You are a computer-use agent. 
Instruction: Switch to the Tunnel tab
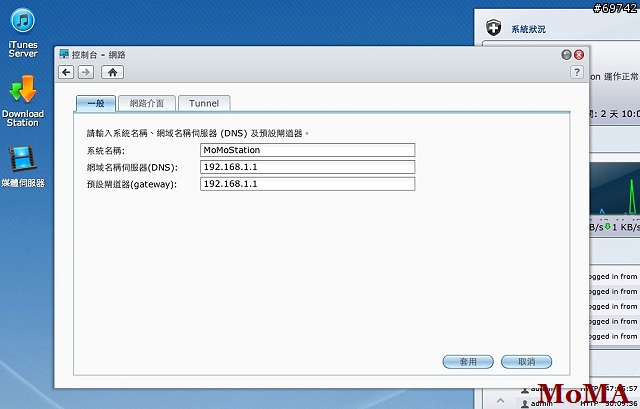[x=204, y=103]
